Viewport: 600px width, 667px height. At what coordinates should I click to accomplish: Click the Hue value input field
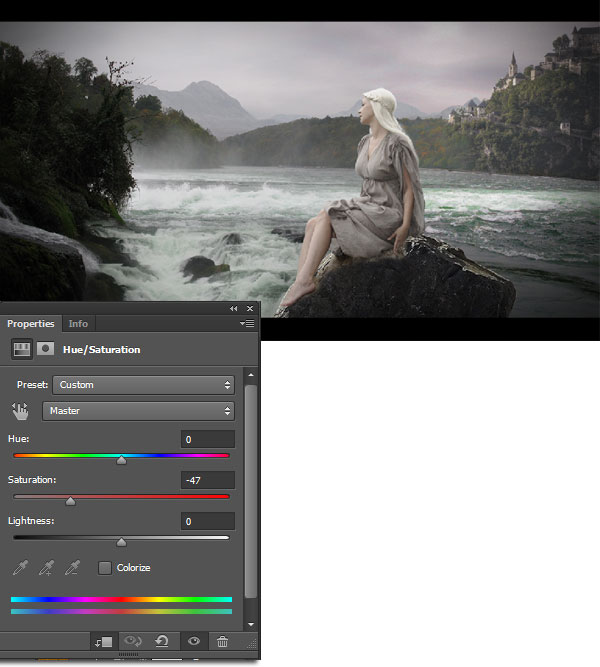208,440
